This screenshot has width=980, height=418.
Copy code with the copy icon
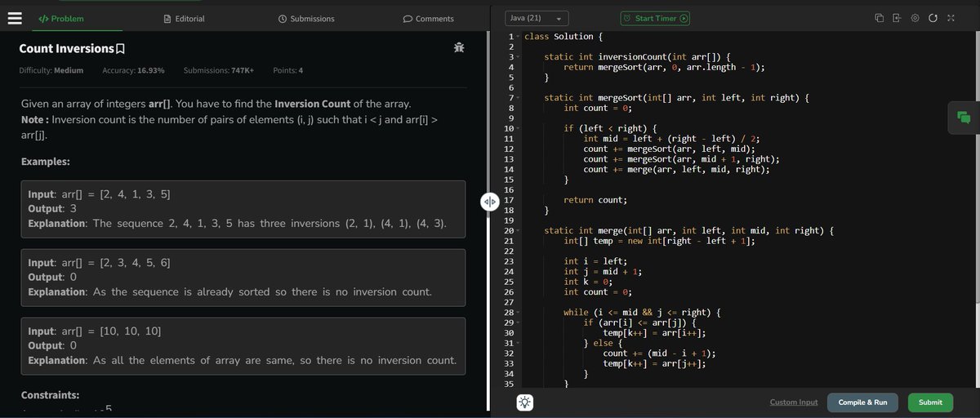pyautogui.click(x=880, y=18)
